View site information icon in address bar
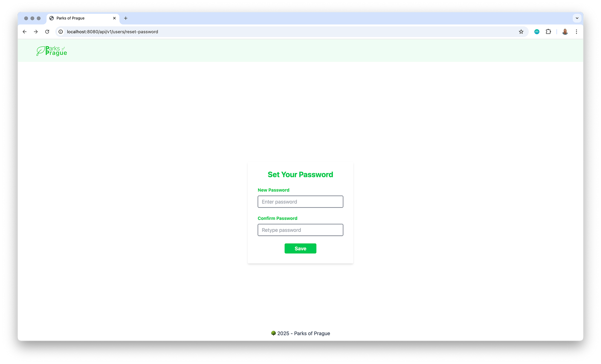 [x=61, y=32]
